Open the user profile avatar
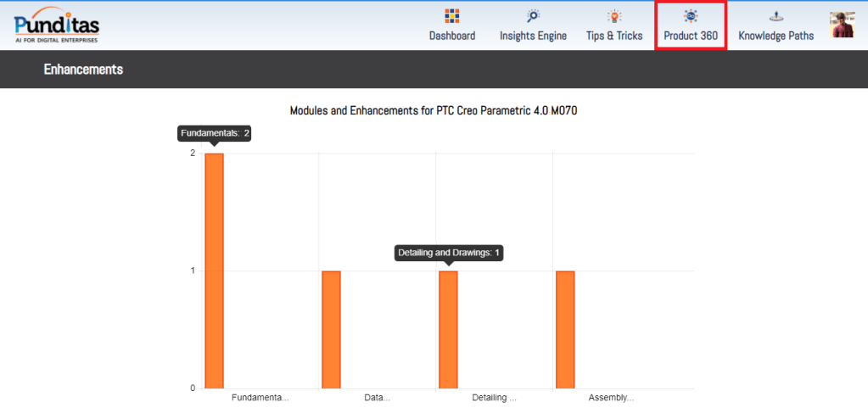 click(842, 25)
